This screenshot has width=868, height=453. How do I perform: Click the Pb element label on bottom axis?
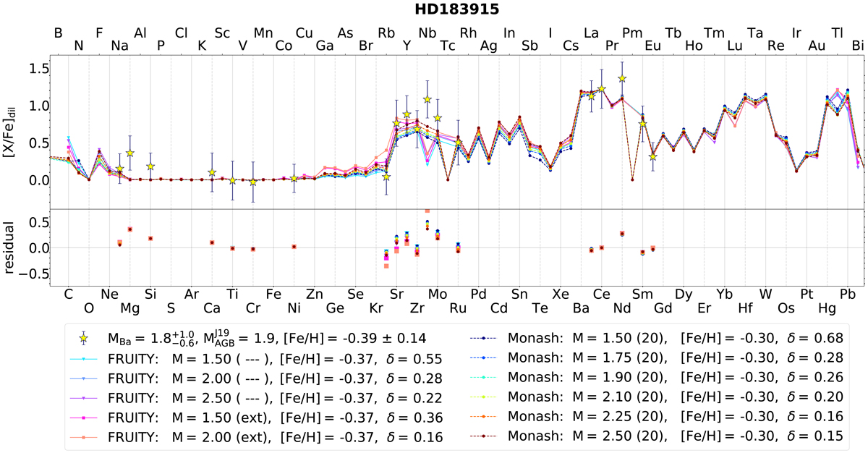847,295
